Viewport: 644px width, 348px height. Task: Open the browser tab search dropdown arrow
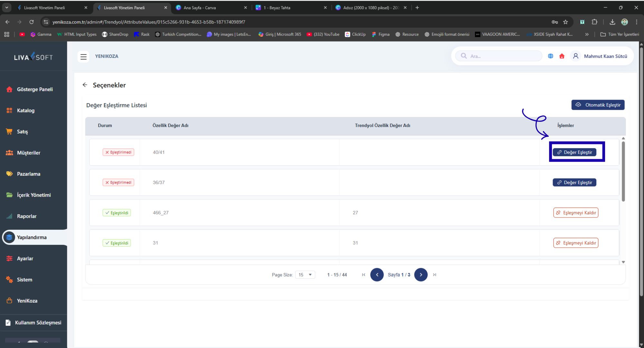6,7
